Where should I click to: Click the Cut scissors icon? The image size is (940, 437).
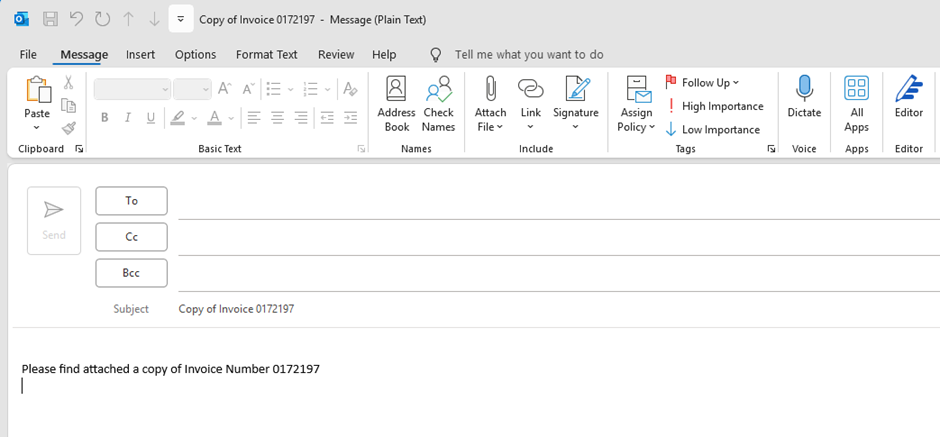point(69,83)
